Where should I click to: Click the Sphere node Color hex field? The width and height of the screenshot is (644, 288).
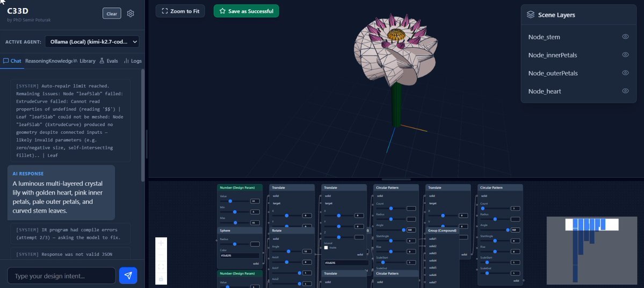pyautogui.click(x=240, y=256)
